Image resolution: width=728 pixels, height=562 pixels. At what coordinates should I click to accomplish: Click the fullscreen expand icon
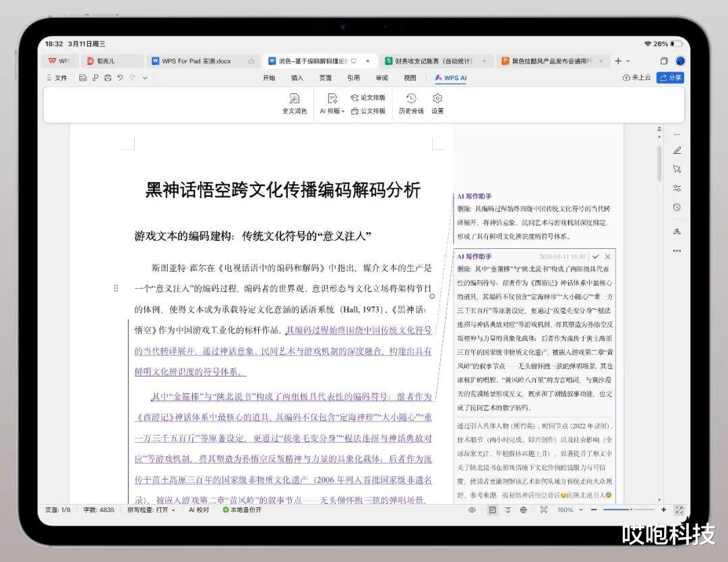tap(679, 510)
